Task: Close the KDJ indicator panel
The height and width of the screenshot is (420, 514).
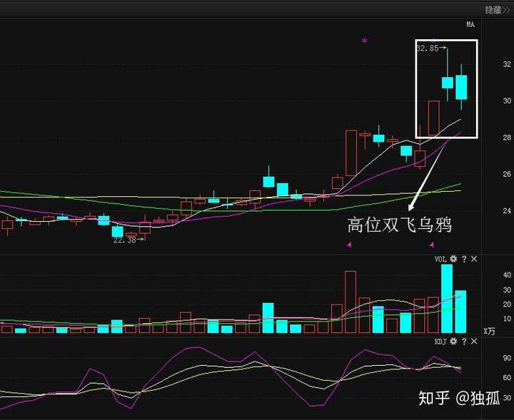Action: [474, 342]
